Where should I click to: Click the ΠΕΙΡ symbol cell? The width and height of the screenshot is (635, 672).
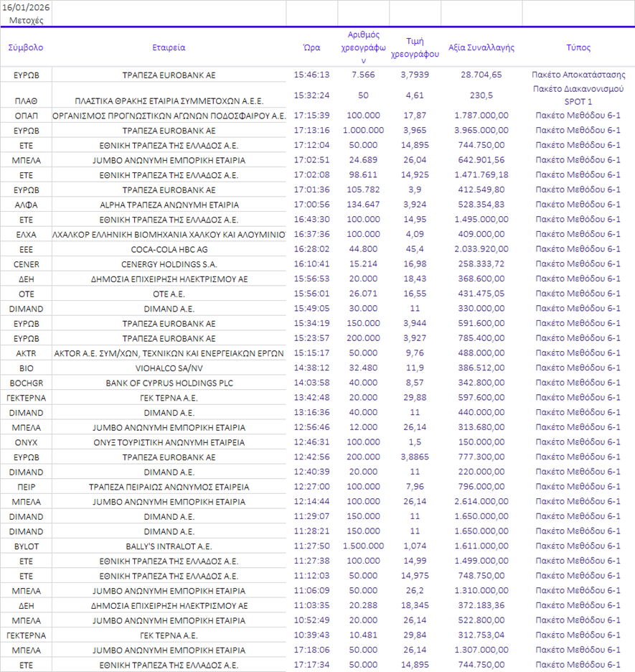(26, 487)
